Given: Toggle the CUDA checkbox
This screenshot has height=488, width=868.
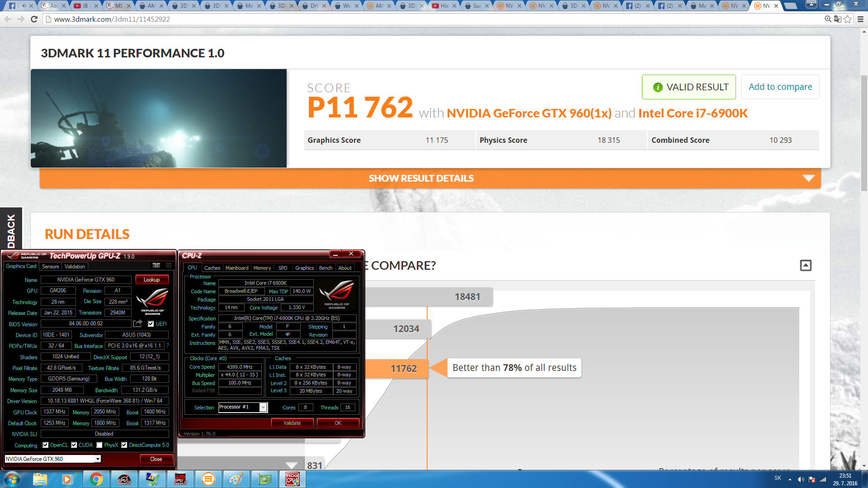Looking at the screenshot, I should click(x=74, y=445).
